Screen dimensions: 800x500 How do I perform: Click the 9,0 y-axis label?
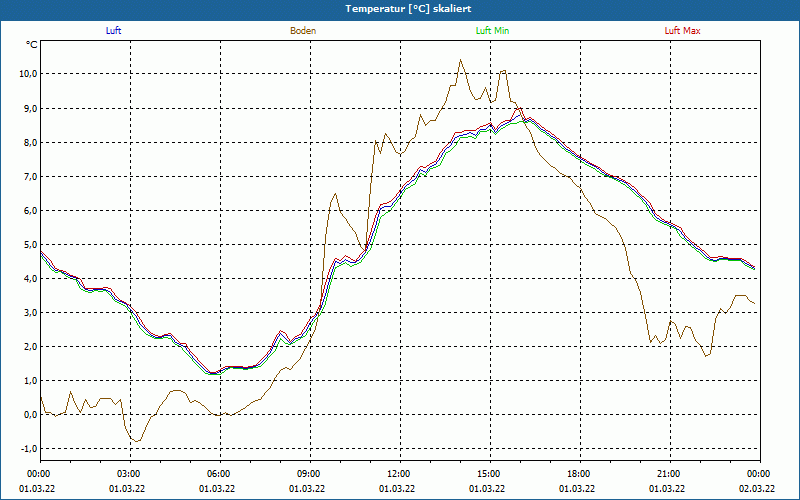tap(30, 108)
